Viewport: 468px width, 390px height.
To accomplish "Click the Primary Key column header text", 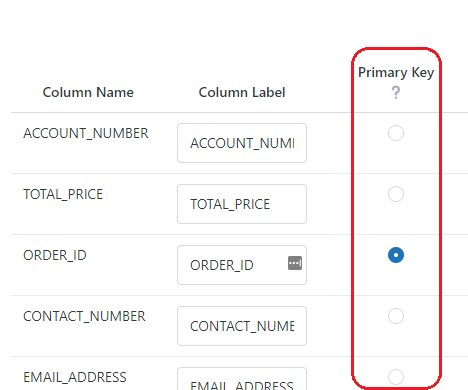I will click(x=396, y=72).
